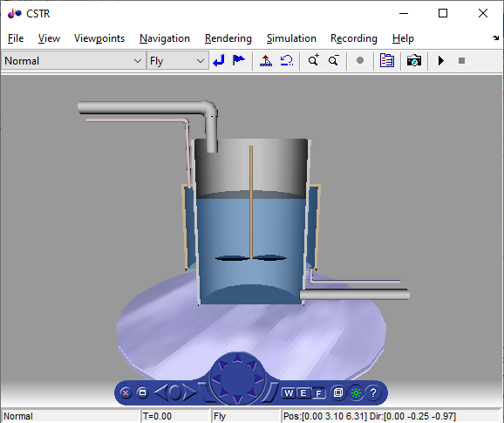This screenshot has height=423, width=504.
Task: Click the Undo move icon
Action: (286, 60)
